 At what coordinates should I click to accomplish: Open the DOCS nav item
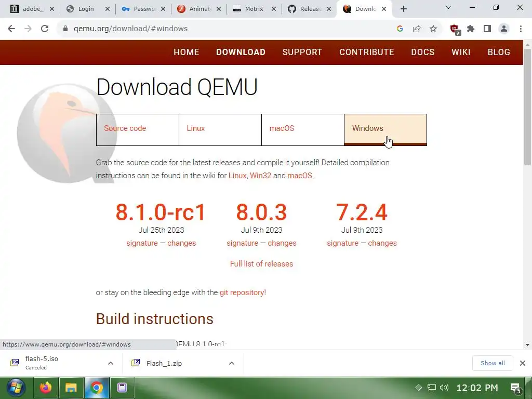pyautogui.click(x=423, y=52)
